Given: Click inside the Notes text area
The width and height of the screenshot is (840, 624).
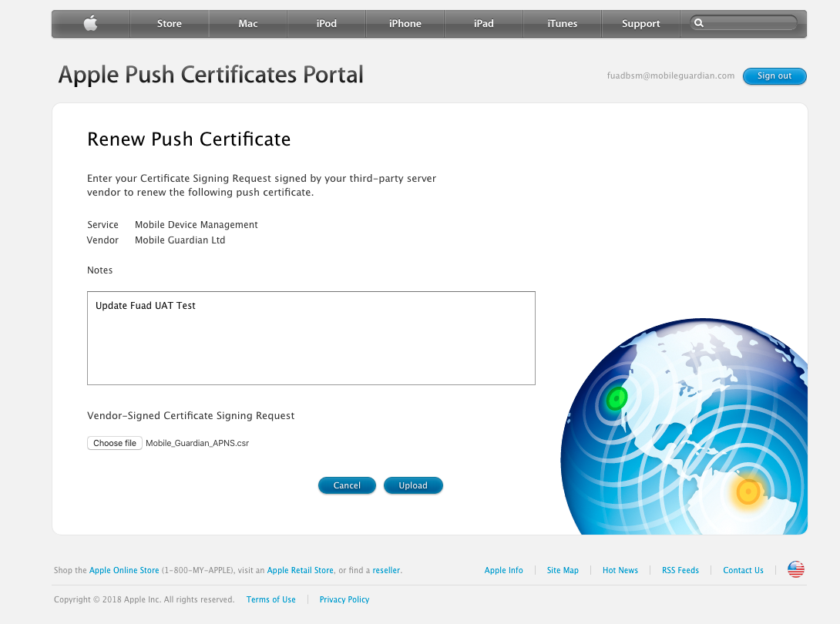Looking at the screenshot, I should (311, 338).
